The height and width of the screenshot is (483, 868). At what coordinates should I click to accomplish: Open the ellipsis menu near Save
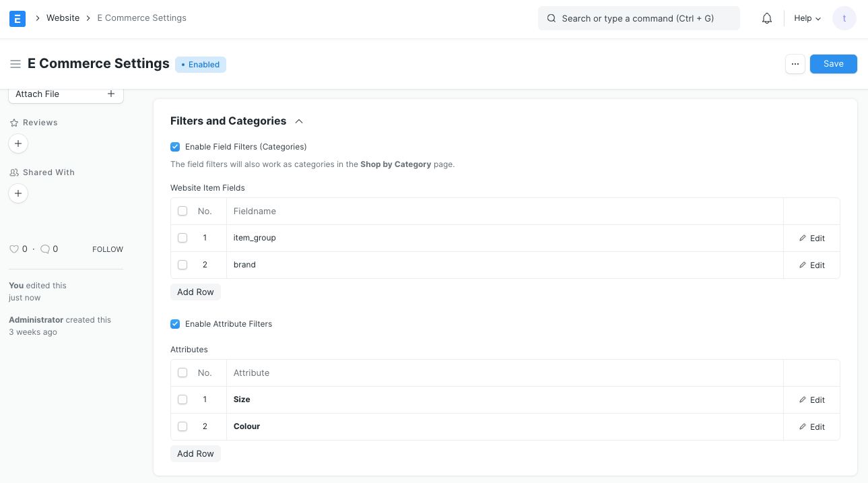coord(795,63)
